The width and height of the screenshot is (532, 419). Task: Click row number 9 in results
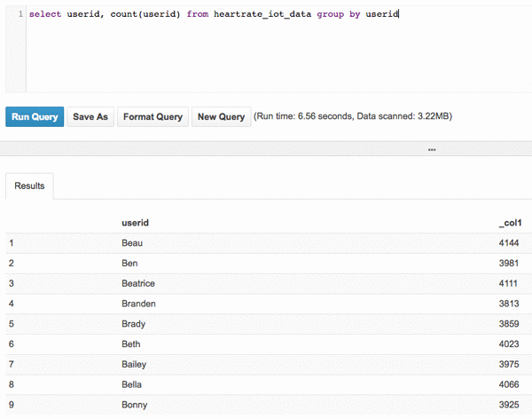(x=12, y=405)
